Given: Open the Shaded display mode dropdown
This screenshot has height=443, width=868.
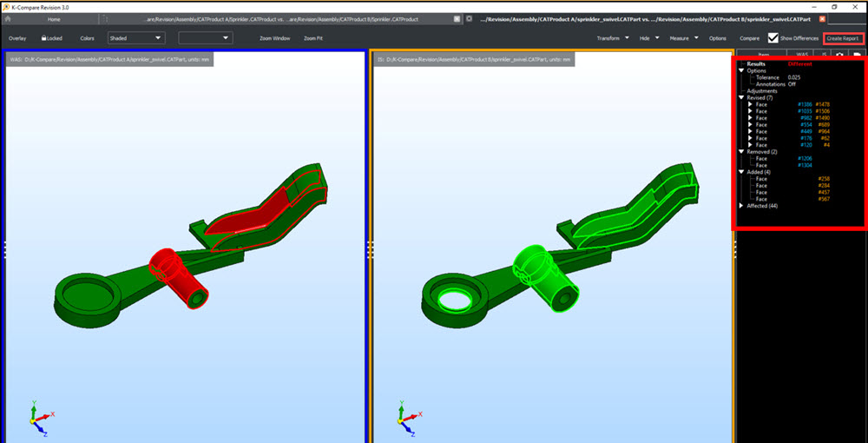Looking at the screenshot, I should click(x=136, y=38).
